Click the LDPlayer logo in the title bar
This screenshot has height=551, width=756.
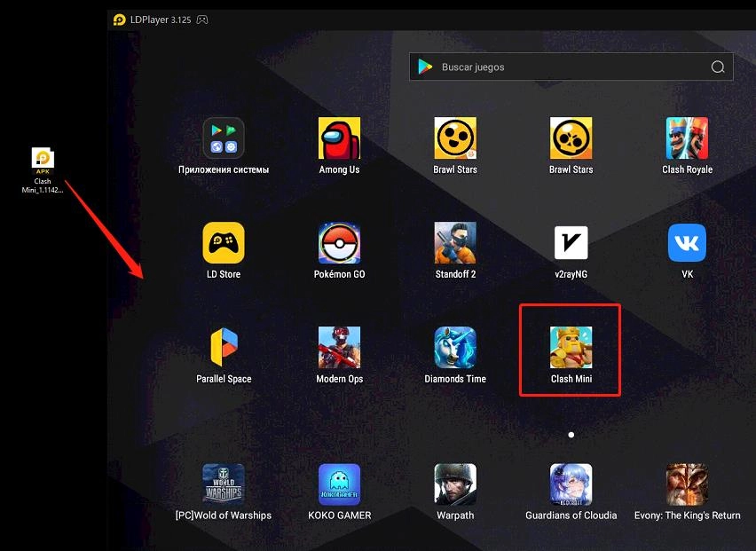tap(119, 20)
